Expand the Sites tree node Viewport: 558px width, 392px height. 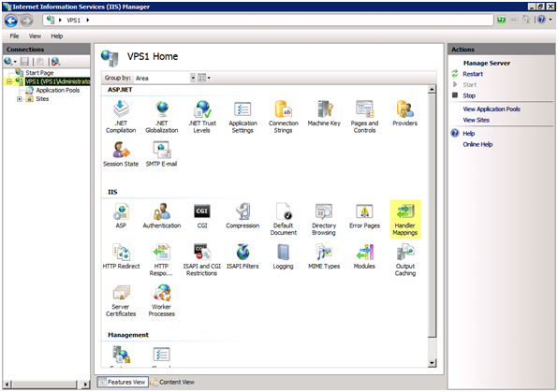click(20, 99)
